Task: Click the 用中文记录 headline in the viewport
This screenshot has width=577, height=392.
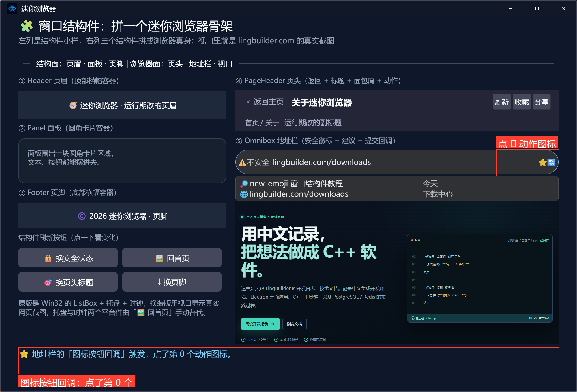Action: tap(283, 234)
